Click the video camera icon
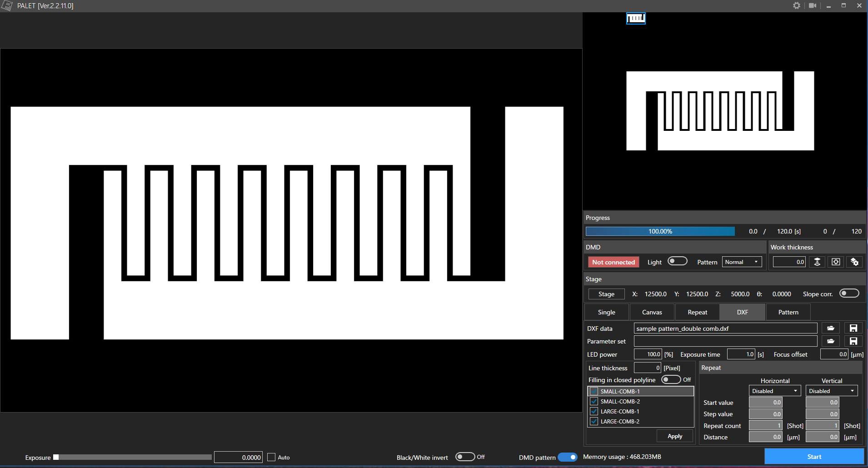 click(x=813, y=5)
